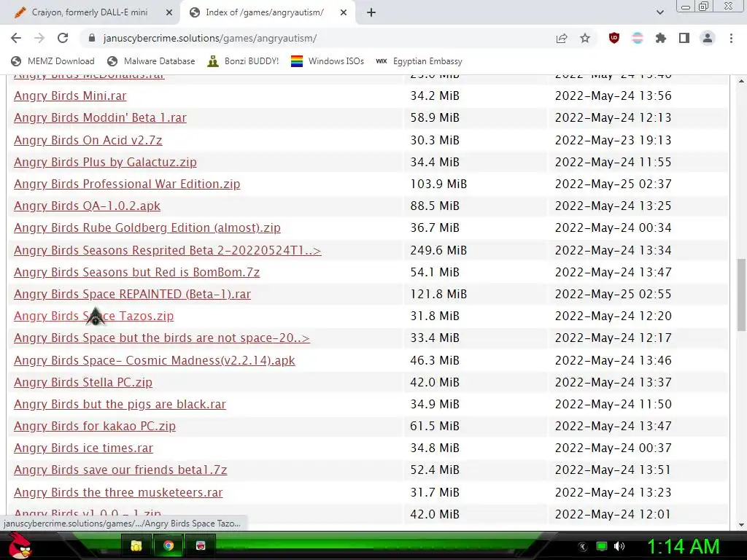Go back to the previous page
747x560 pixels.
[16, 38]
